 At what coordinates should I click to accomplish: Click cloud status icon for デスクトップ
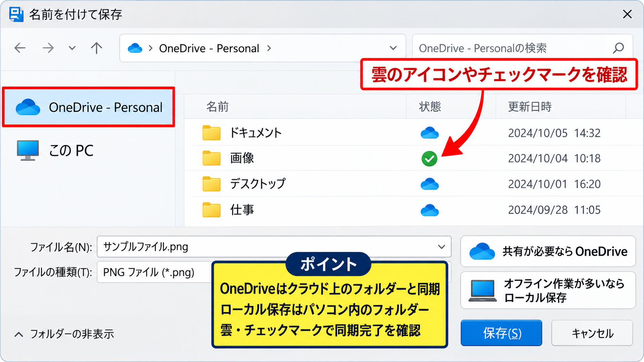coord(429,184)
